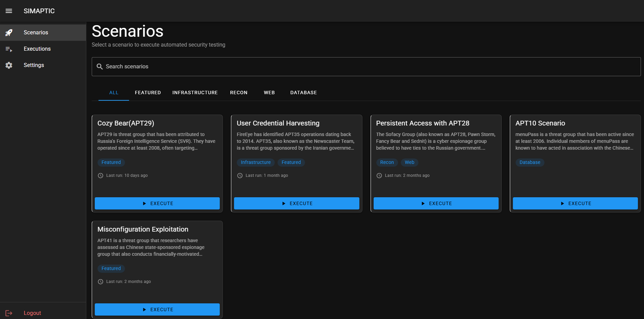Click the play icon on Cozy Bear's Execute button
Viewport: 644px width, 319px height.
click(x=145, y=203)
